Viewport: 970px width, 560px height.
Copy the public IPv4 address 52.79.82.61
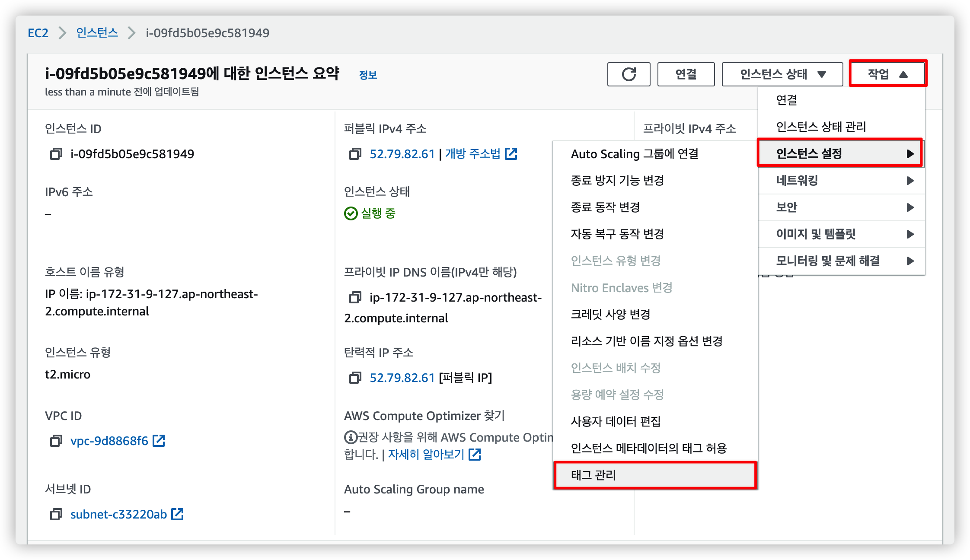[x=355, y=154]
